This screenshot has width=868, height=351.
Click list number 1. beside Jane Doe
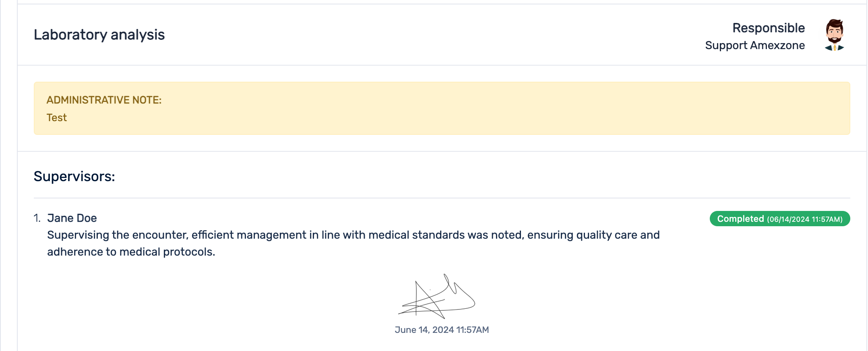click(37, 218)
